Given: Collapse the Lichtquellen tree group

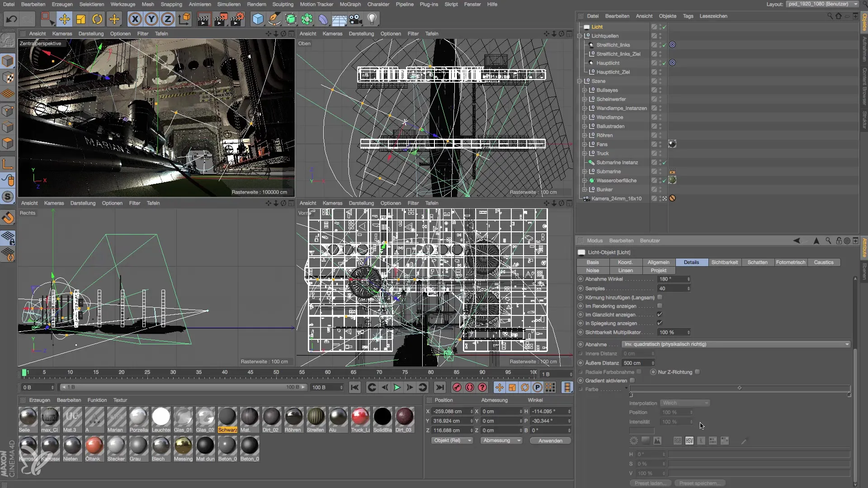Looking at the screenshot, I should point(580,36).
